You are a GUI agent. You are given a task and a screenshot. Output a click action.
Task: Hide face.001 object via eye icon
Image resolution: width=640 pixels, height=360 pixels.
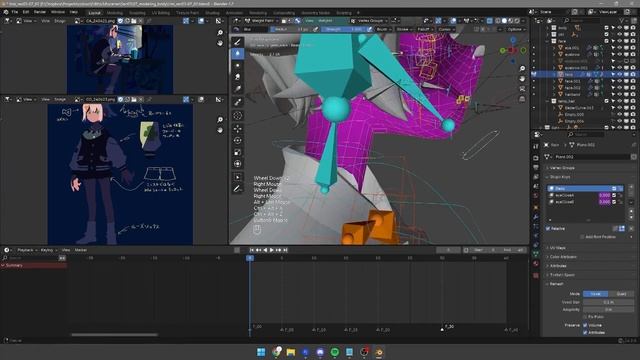[619, 81]
